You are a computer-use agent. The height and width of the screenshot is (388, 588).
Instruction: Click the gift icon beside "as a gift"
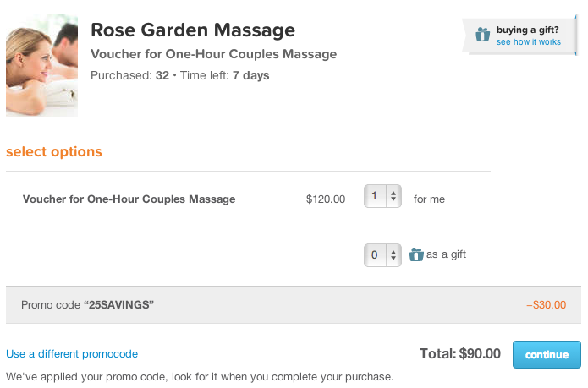tap(416, 254)
